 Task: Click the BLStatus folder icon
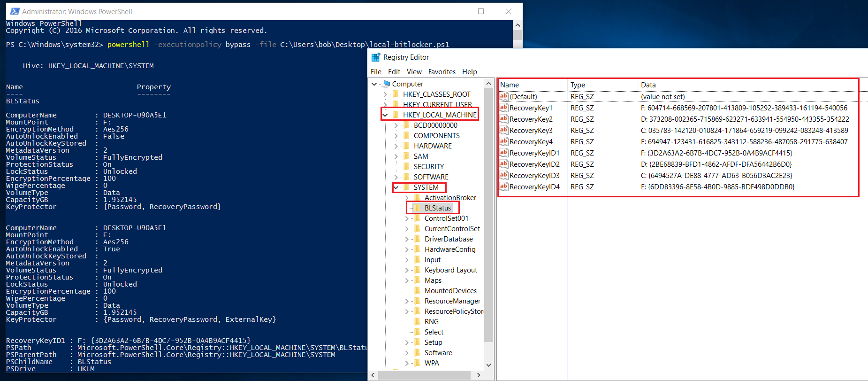coord(418,208)
